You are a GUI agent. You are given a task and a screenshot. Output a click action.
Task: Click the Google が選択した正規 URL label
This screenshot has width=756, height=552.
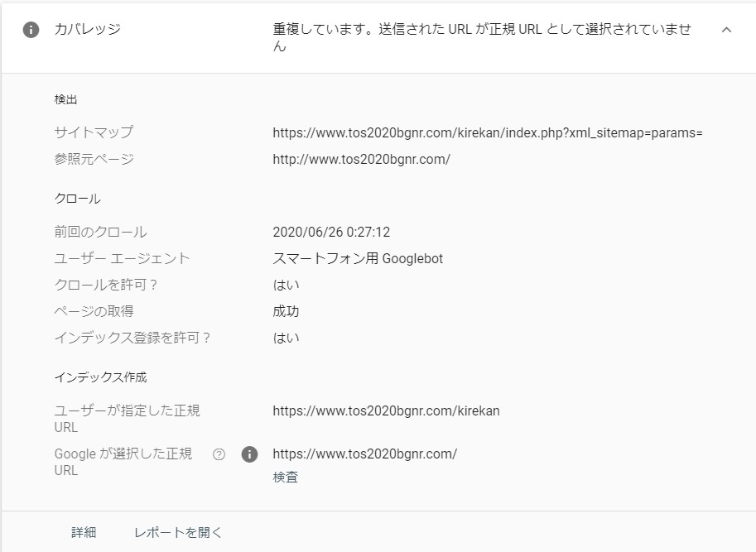pyautogui.click(x=123, y=462)
